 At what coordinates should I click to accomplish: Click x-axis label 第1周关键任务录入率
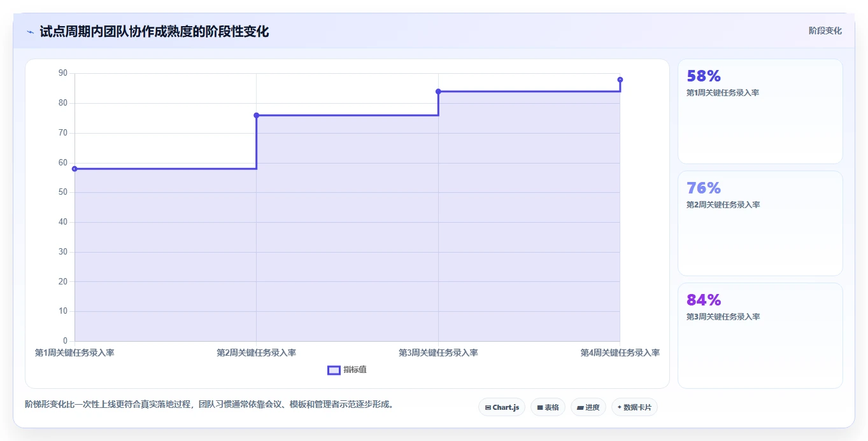click(x=75, y=353)
